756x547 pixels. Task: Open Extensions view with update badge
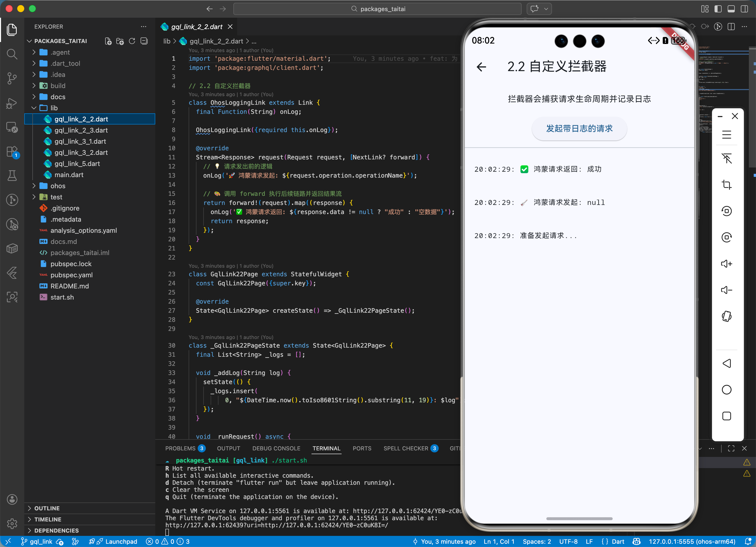click(12, 152)
